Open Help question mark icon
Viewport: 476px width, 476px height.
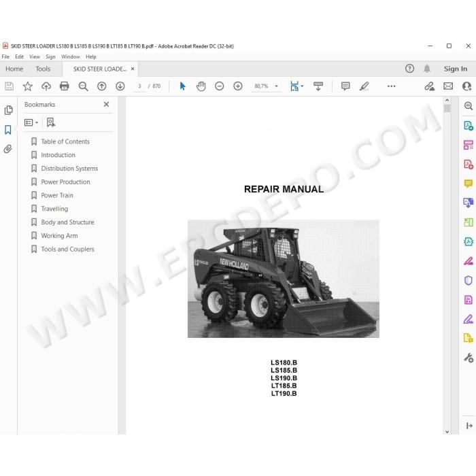coord(409,69)
